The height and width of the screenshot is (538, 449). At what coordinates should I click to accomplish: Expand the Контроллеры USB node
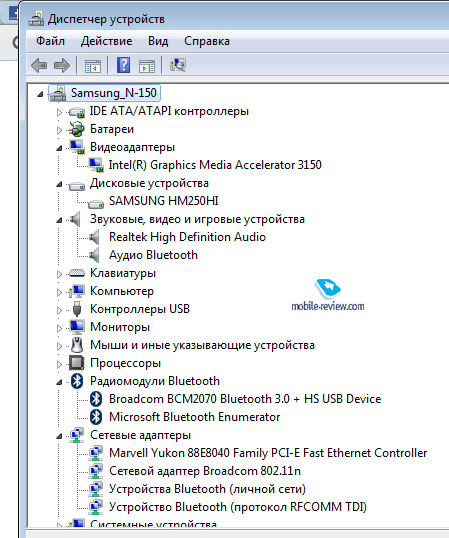[x=59, y=310]
